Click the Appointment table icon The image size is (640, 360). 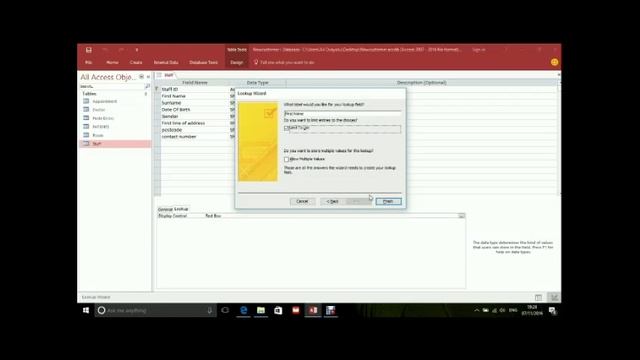click(x=86, y=101)
